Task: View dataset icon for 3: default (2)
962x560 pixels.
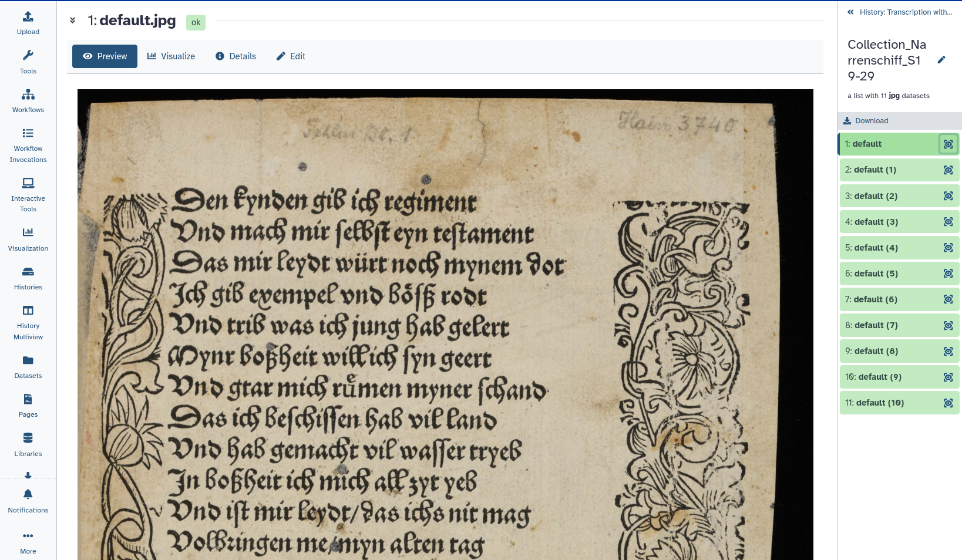Action: (948, 196)
